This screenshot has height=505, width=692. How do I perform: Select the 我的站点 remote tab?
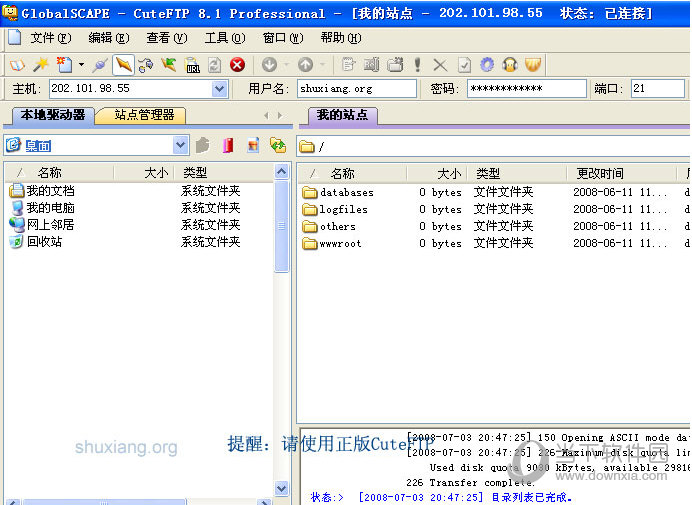pyautogui.click(x=342, y=115)
